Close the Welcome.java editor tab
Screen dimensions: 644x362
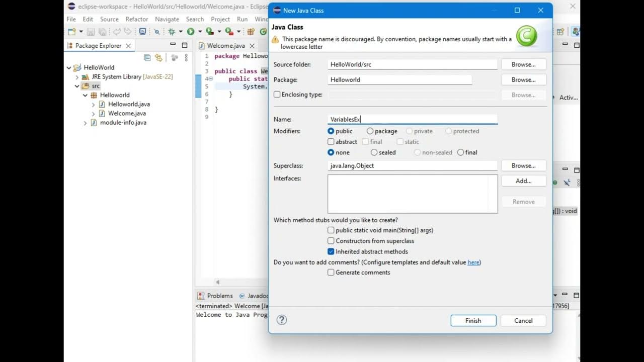point(252,46)
